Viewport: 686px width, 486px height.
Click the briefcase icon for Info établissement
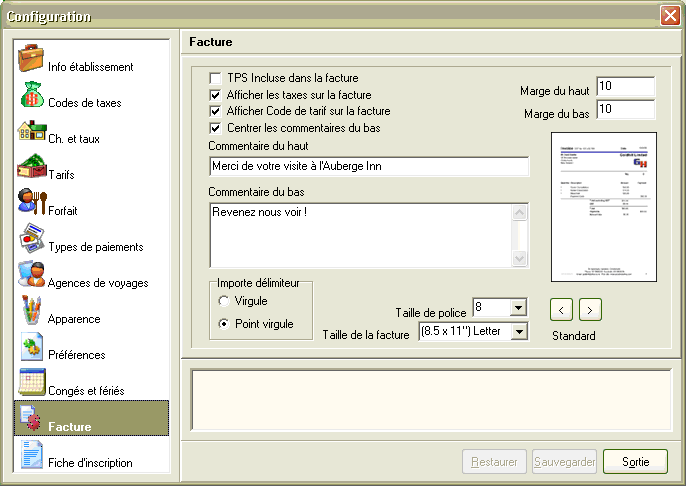pos(31,58)
